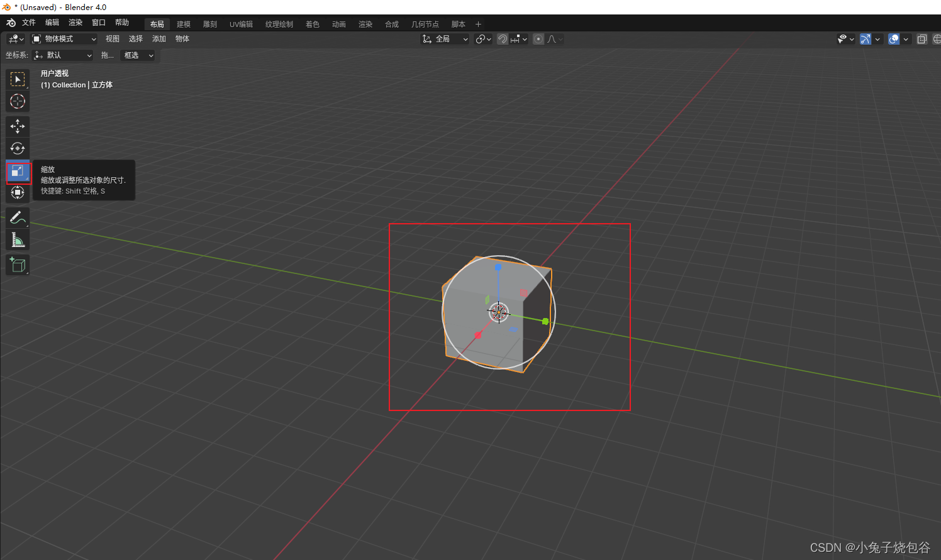Select the Move tool
Screen dimensions: 941x560
tap(18, 126)
